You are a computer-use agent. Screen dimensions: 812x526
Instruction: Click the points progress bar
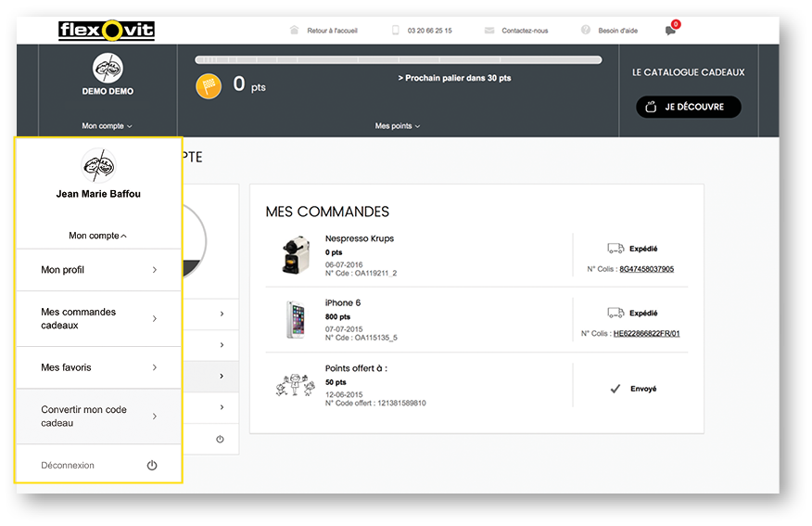tap(399, 60)
